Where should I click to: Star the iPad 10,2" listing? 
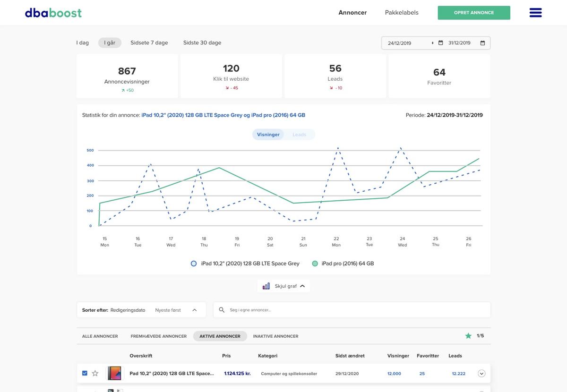pos(95,373)
